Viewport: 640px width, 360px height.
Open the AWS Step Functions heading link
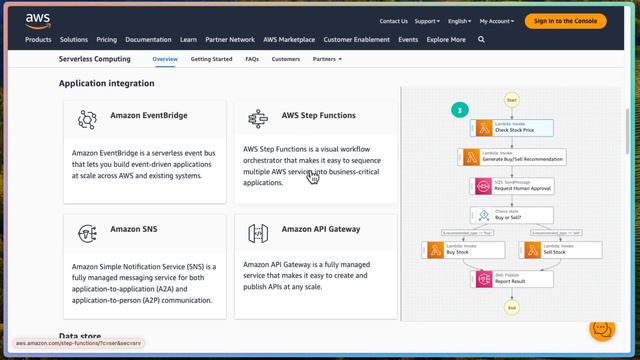[x=318, y=116]
